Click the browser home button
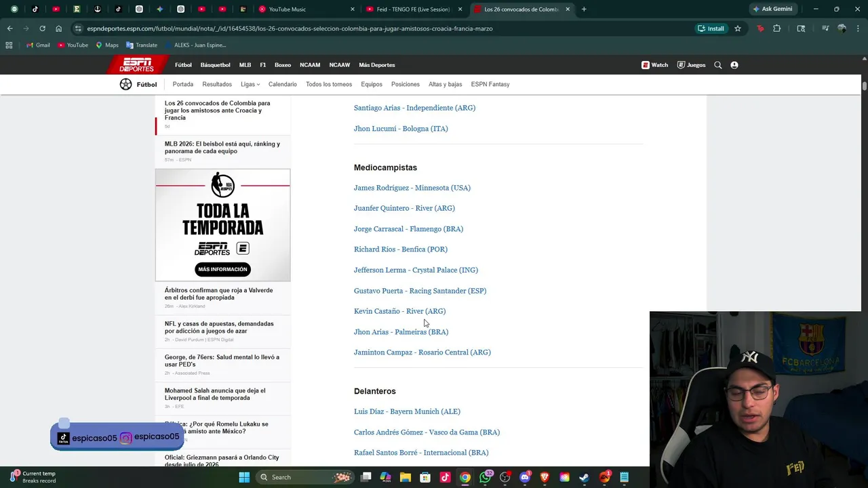The width and height of the screenshot is (868, 488). click(59, 28)
